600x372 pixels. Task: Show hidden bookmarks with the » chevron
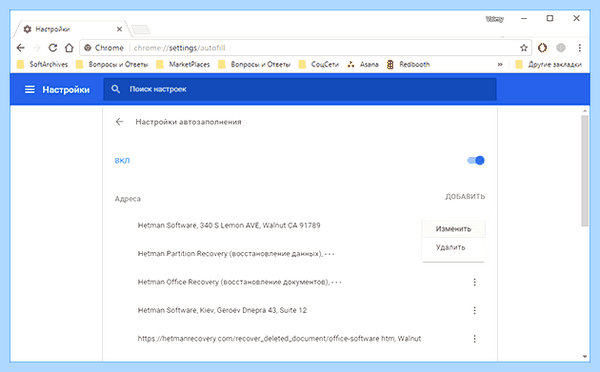click(x=500, y=64)
